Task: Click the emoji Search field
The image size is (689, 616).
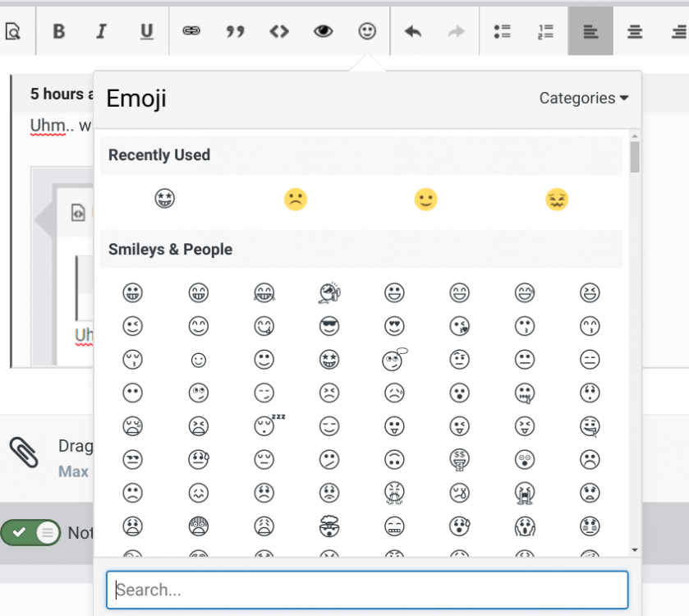Action: tap(367, 590)
